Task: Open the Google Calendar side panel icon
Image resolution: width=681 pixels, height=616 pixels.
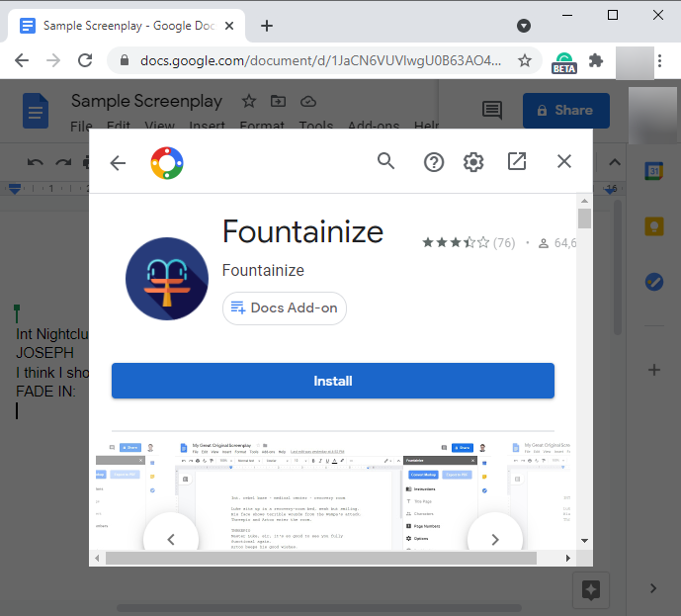Action: (653, 171)
